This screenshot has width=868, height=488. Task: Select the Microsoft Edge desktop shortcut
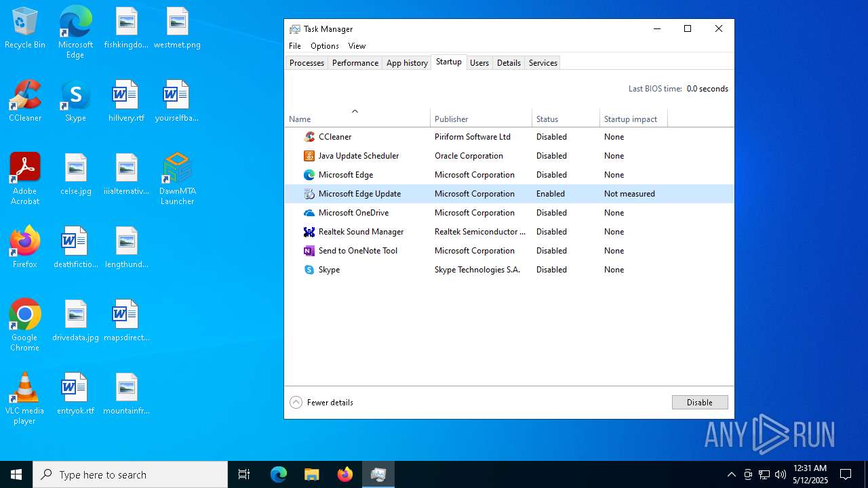[75, 32]
